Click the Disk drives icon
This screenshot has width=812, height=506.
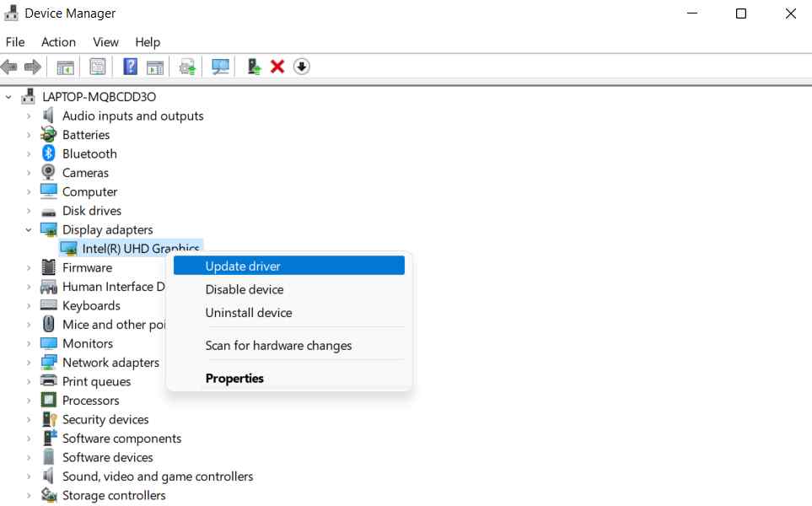49,213
